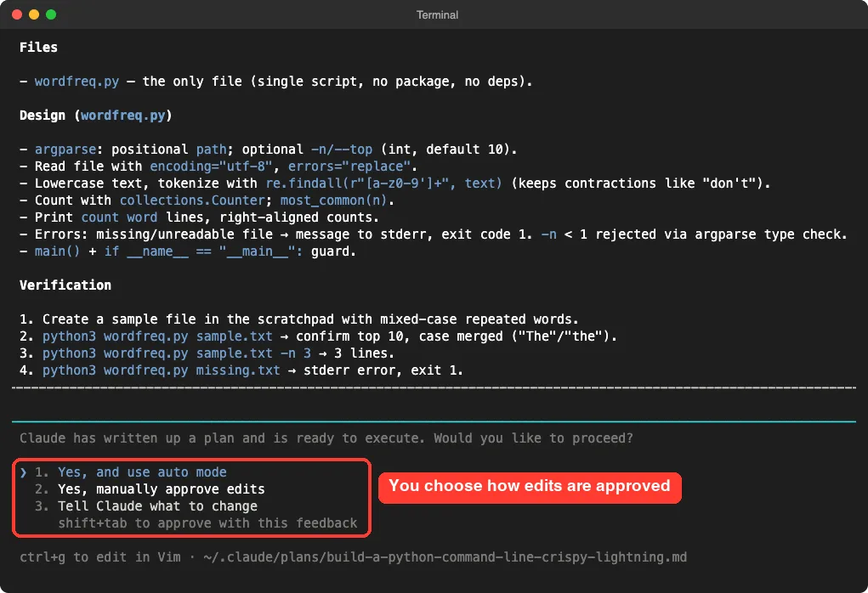Click the plan file path ending crispy-lightning.md
The image size is (868, 593).
point(445,557)
